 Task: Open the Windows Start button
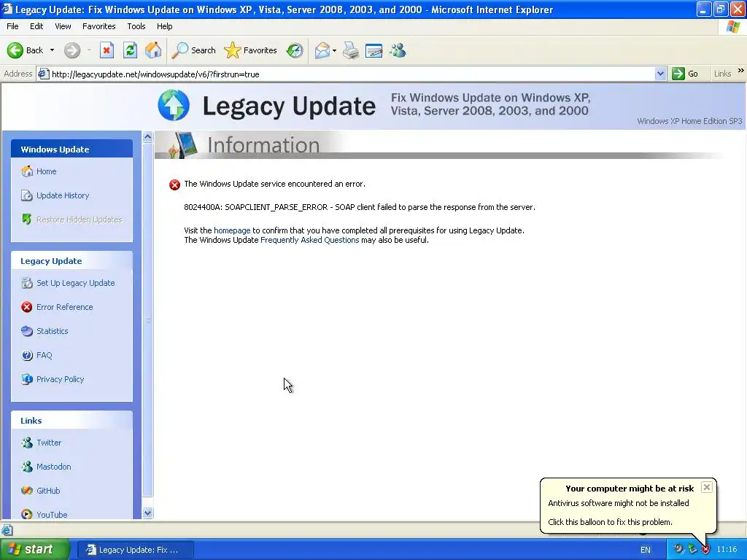coord(34,550)
